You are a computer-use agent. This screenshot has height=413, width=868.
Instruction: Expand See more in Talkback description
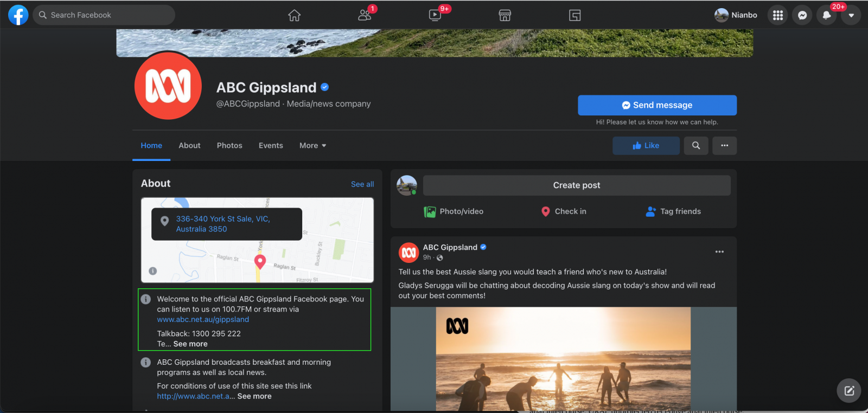(x=190, y=344)
